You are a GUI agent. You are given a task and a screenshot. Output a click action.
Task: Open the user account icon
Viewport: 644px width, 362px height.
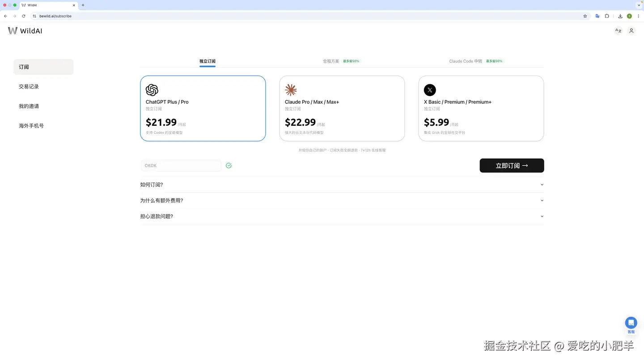[x=631, y=31]
